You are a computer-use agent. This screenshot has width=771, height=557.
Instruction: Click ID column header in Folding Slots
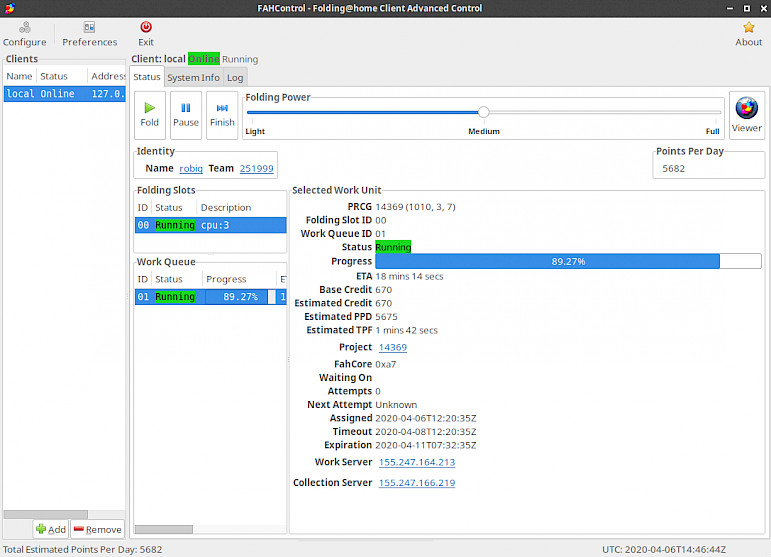tap(143, 207)
